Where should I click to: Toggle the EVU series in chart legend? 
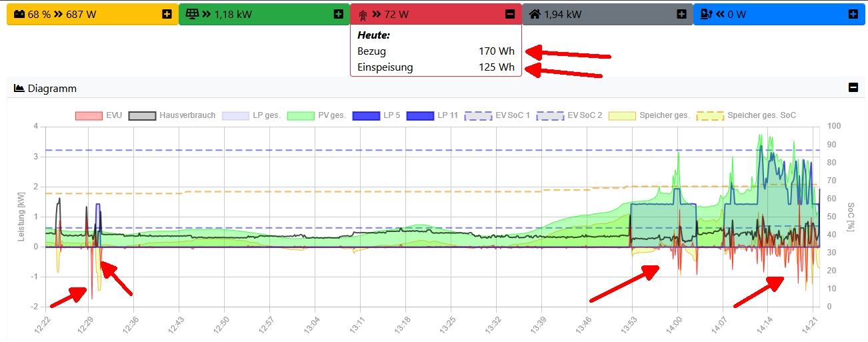[x=98, y=115]
